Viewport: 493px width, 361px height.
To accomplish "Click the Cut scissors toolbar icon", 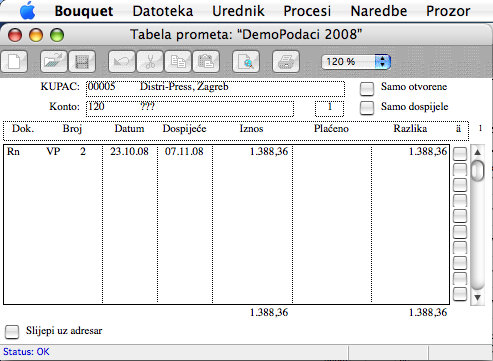I will [x=150, y=62].
